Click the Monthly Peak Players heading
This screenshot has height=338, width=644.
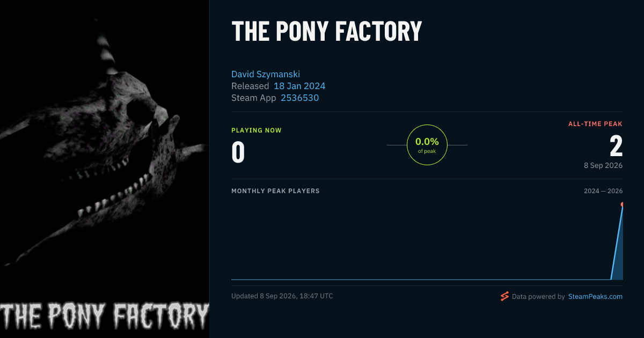(275, 191)
